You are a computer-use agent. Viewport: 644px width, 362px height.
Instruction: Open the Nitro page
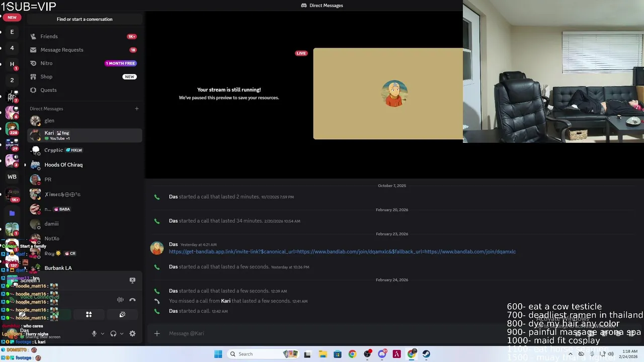[x=85, y=63]
